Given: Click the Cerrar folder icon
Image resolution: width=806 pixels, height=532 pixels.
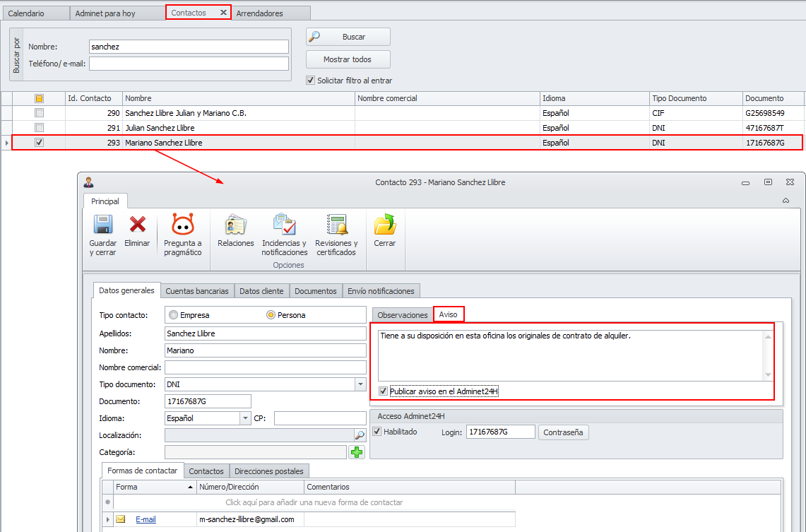Looking at the screenshot, I should pos(384,225).
